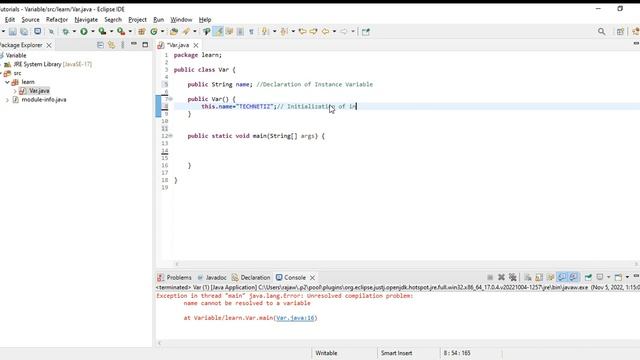Close the Var.java editor tab
Screen dimensions: 640x360
[x=196, y=45]
